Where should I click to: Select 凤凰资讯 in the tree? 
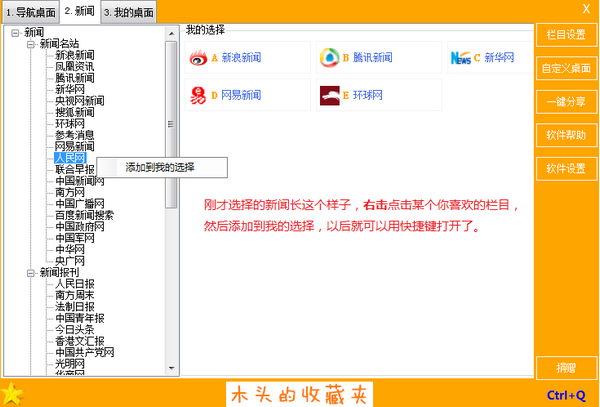(x=75, y=67)
